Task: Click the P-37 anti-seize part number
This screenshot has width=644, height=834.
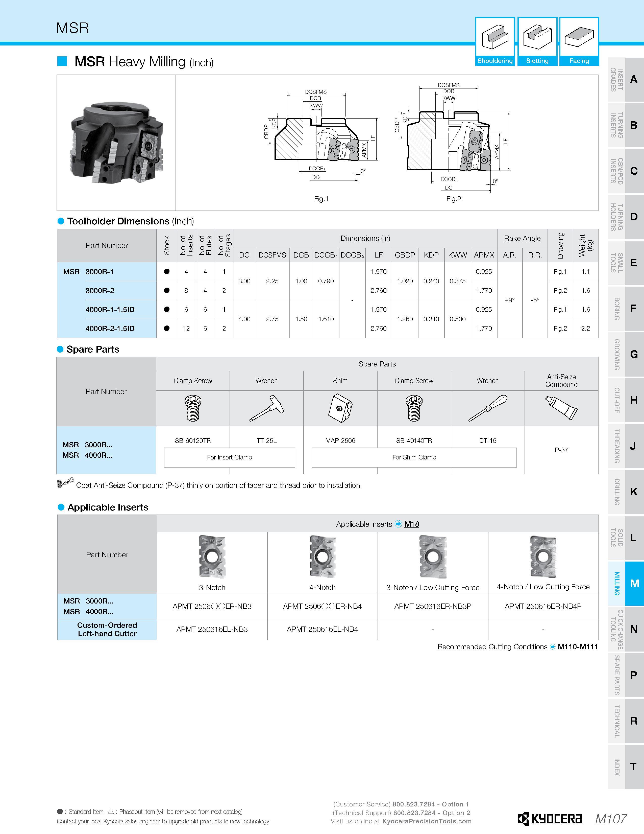Action: coord(561,450)
